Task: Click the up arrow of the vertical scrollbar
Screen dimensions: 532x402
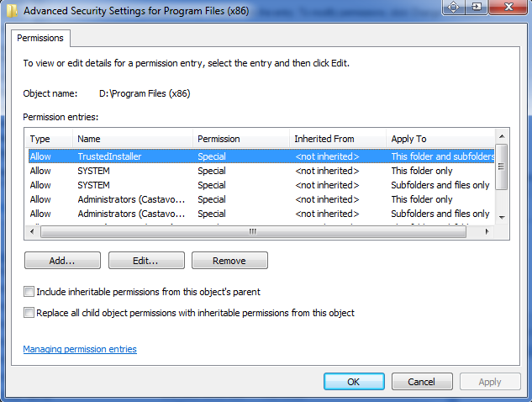Action: pyautogui.click(x=502, y=136)
